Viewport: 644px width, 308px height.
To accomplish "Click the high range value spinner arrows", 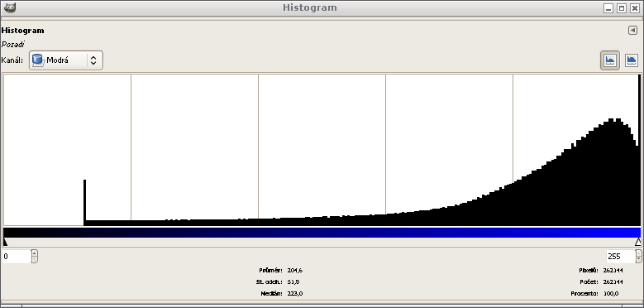I will 638,256.
